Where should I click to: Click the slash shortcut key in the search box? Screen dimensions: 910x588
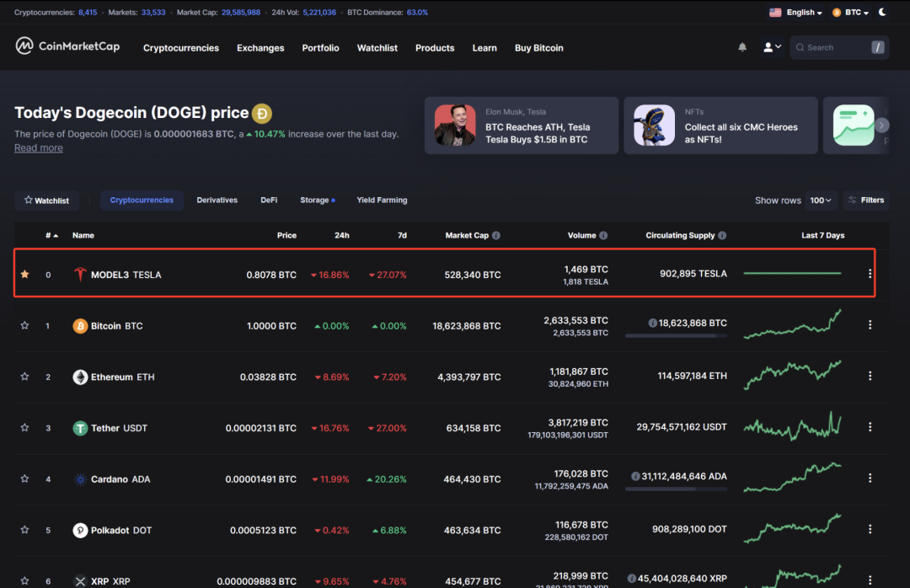877,48
